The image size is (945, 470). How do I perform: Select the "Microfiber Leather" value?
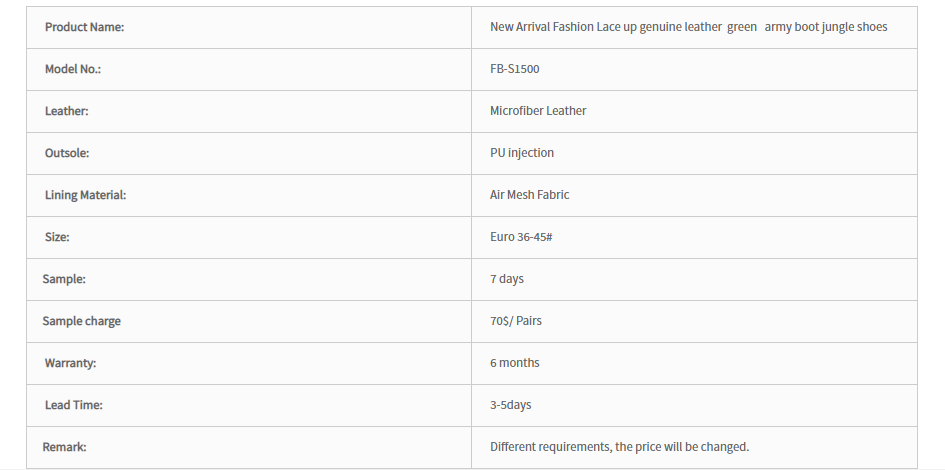(x=538, y=111)
